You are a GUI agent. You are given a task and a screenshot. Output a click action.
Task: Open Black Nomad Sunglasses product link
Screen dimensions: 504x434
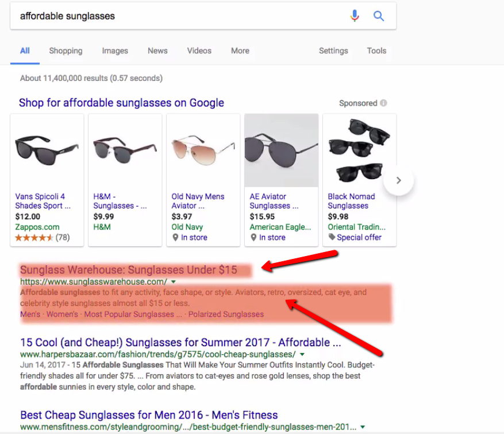pyautogui.click(x=351, y=201)
